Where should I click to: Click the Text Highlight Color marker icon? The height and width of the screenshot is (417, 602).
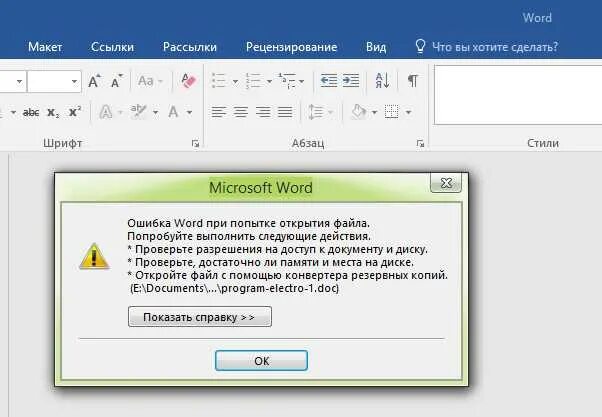138,112
